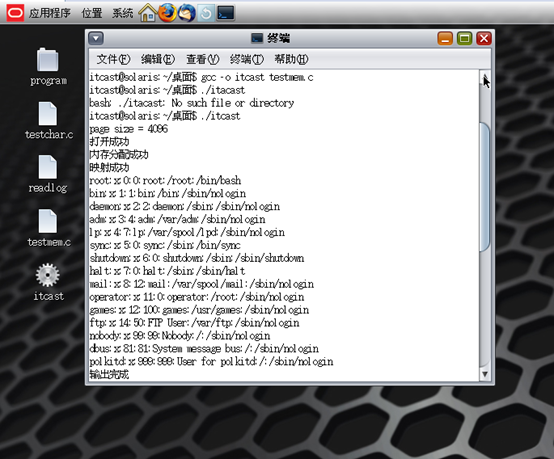Launch the Firefox browser from panel

[167, 13]
